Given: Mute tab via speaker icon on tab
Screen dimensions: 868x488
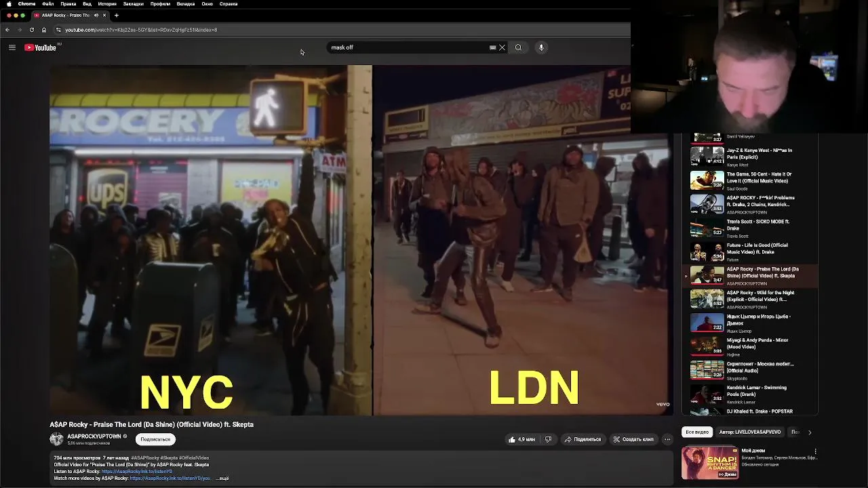Looking at the screenshot, I should [96, 15].
